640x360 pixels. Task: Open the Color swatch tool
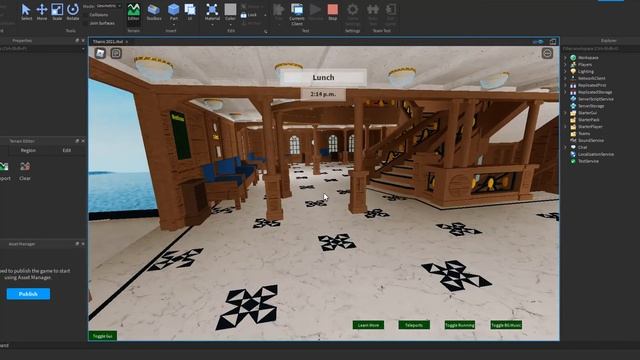pos(230,11)
